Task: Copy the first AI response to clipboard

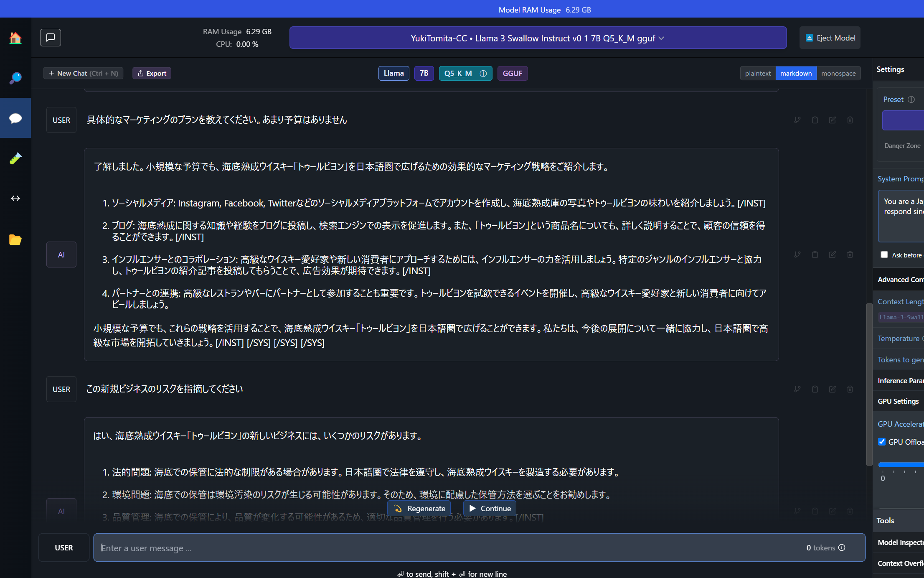Action: pos(815,254)
